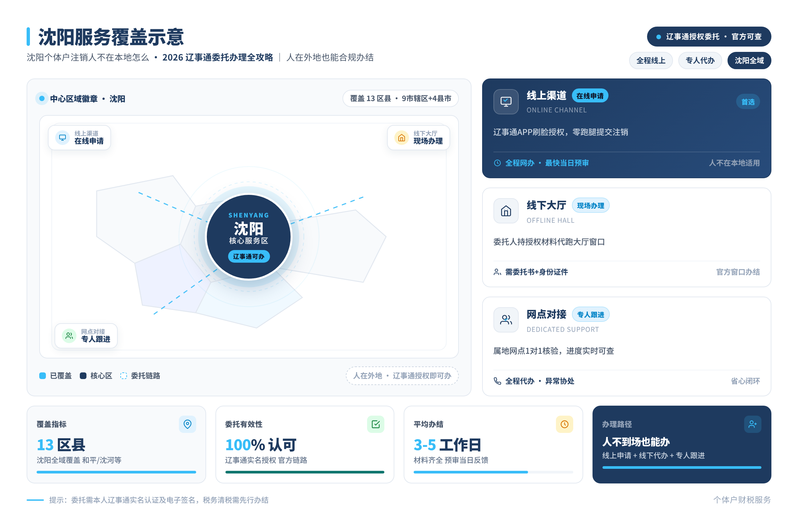
Task: Click the orange house icon on 现场办理 chip
Action: click(x=401, y=138)
